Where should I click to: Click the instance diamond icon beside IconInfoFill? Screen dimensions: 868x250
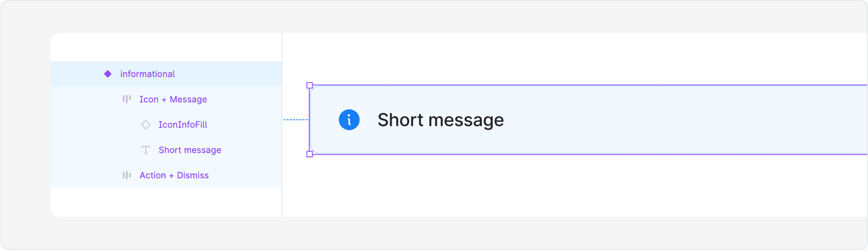click(146, 124)
